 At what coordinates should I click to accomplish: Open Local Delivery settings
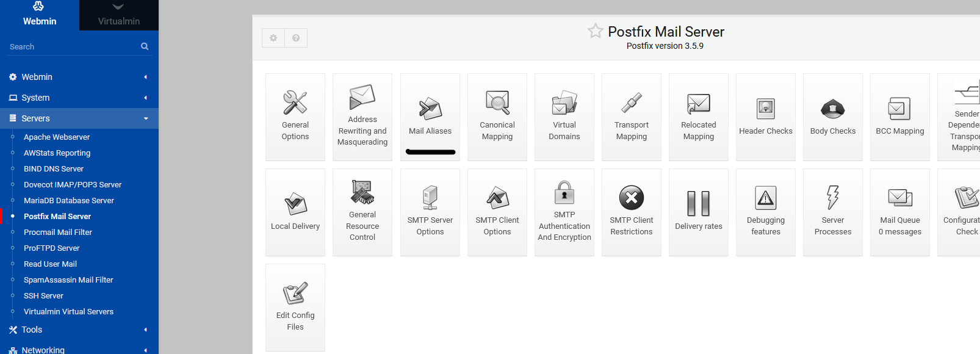click(x=295, y=212)
